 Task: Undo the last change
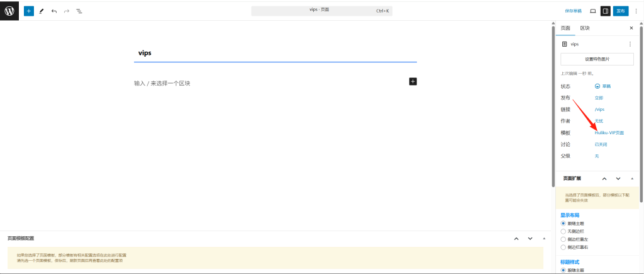54,11
